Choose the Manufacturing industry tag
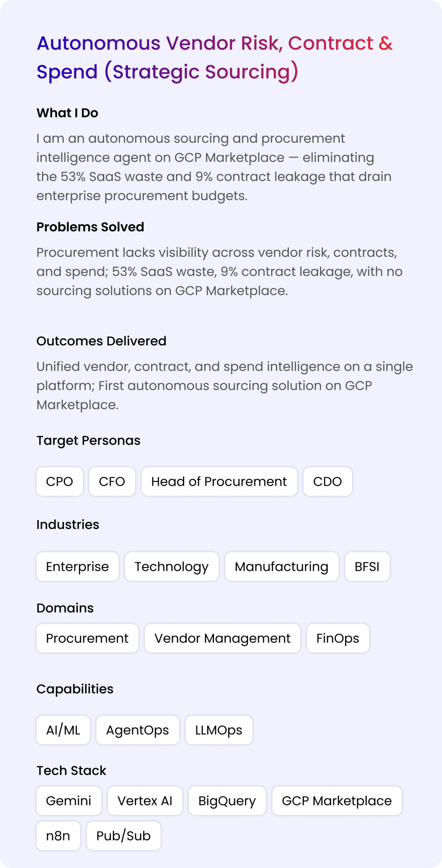The image size is (442, 868). pos(282,566)
